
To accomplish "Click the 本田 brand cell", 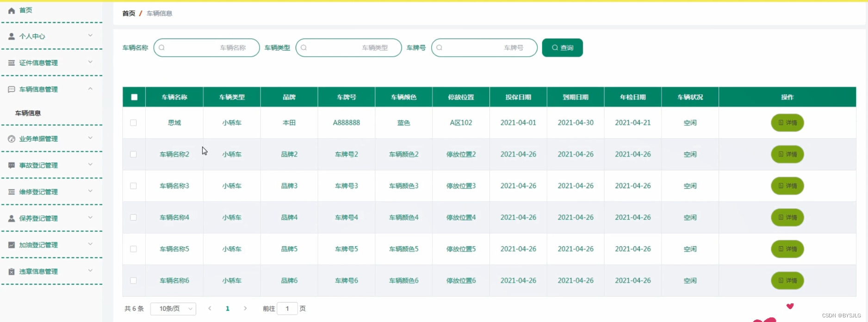I will 289,123.
